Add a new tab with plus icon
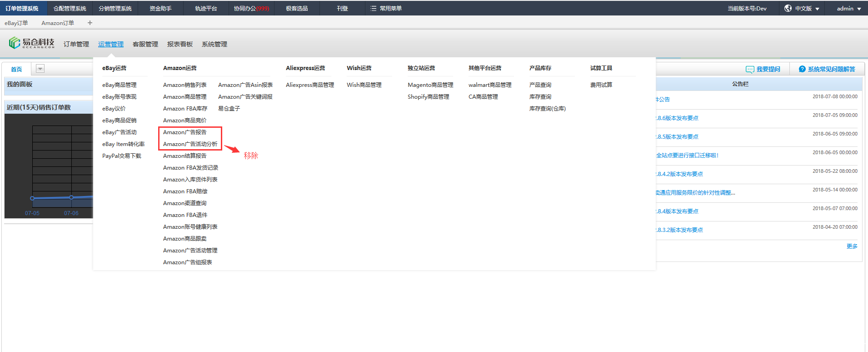 90,23
